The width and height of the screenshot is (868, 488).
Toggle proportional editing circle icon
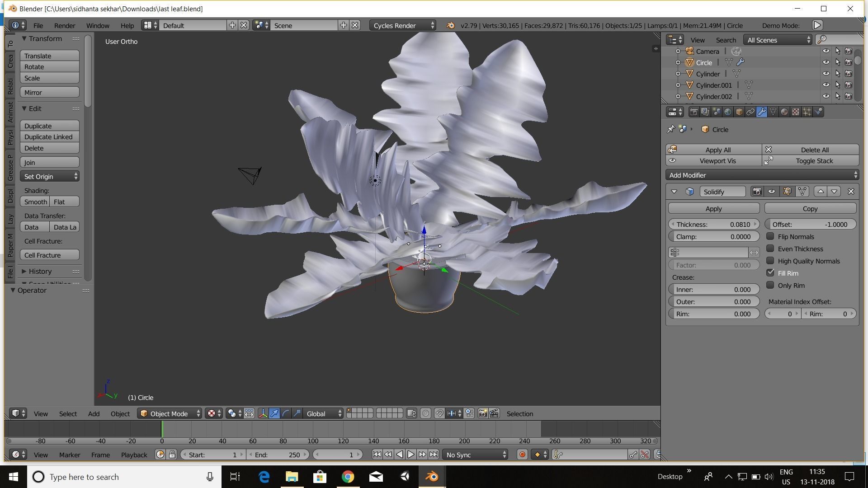pyautogui.click(x=425, y=413)
